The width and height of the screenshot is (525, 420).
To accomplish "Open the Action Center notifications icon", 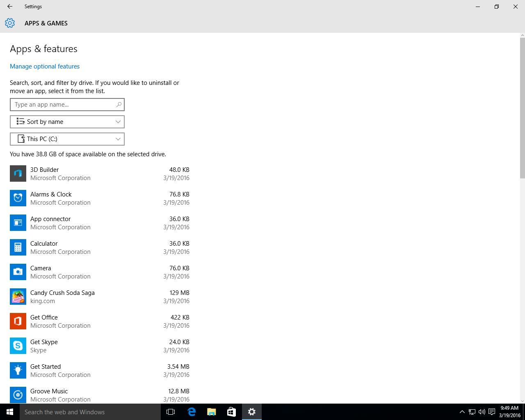I will point(492,412).
